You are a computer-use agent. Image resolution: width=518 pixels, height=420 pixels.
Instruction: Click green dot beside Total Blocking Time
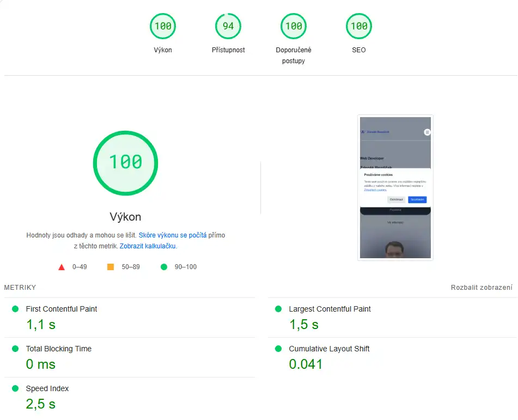[16, 349]
